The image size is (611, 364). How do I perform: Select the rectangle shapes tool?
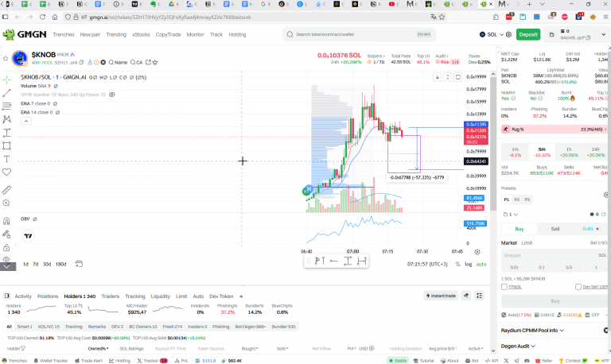[x=6, y=145]
